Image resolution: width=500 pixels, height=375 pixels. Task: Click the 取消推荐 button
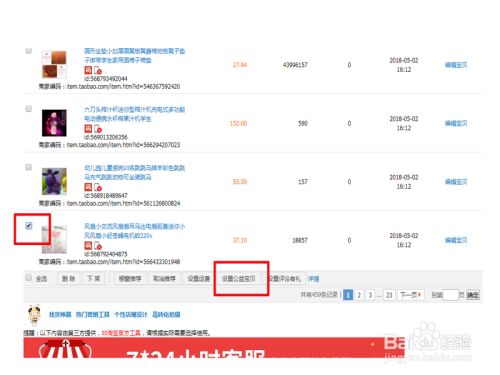click(164, 278)
